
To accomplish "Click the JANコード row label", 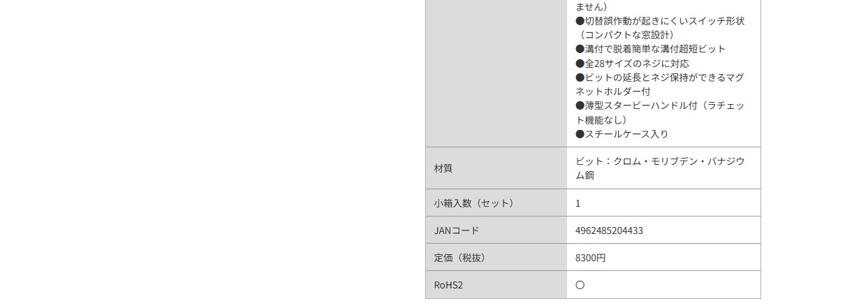I will [457, 230].
